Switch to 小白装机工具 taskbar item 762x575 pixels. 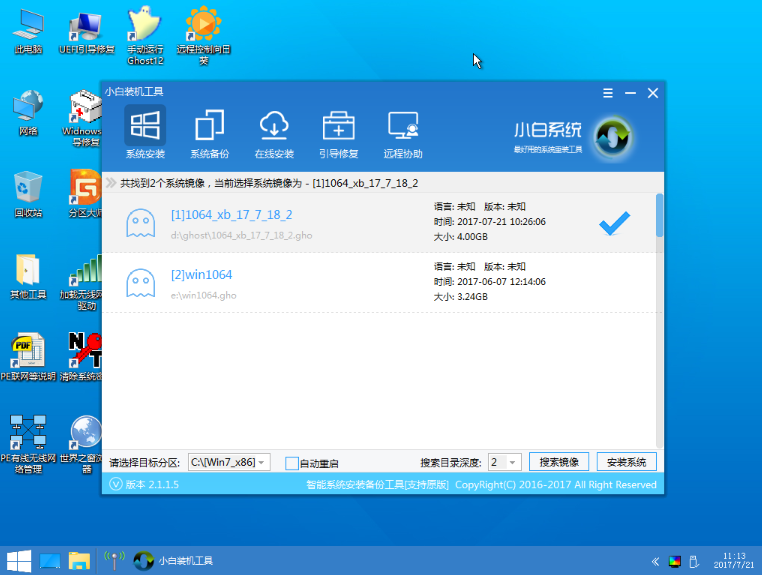point(173,561)
